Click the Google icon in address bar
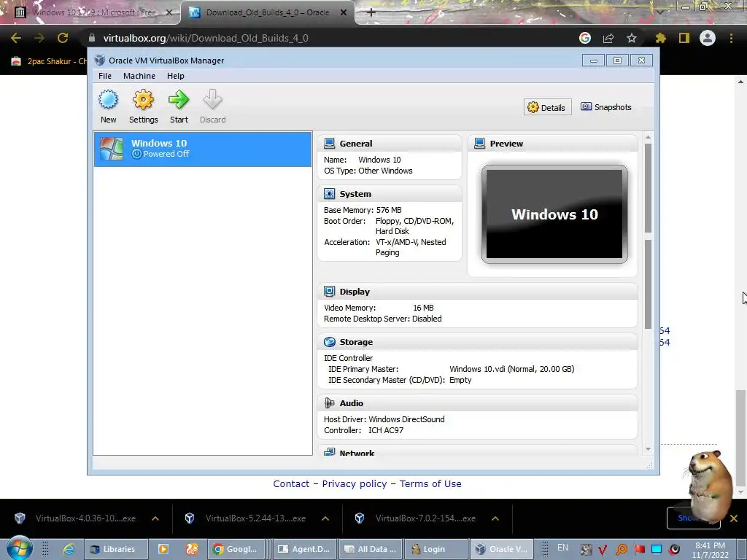 pos(585,38)
